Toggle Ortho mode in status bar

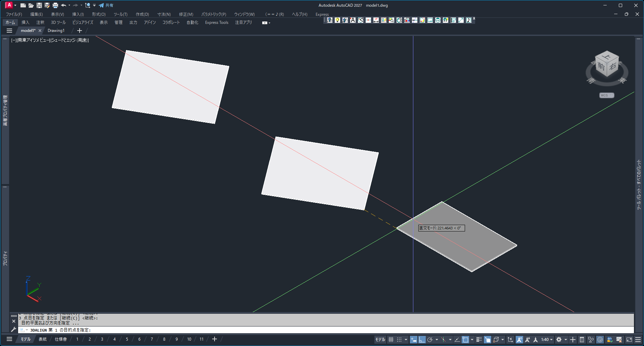422,340
